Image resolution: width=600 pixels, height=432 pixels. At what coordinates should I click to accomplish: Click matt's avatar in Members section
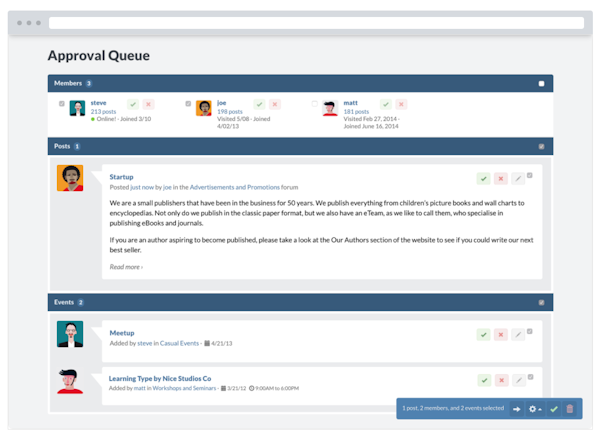330,108
